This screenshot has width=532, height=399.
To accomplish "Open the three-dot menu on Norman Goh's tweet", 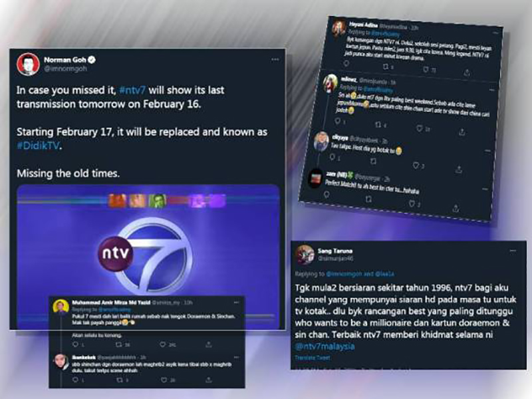I will (x=275, y=60).
